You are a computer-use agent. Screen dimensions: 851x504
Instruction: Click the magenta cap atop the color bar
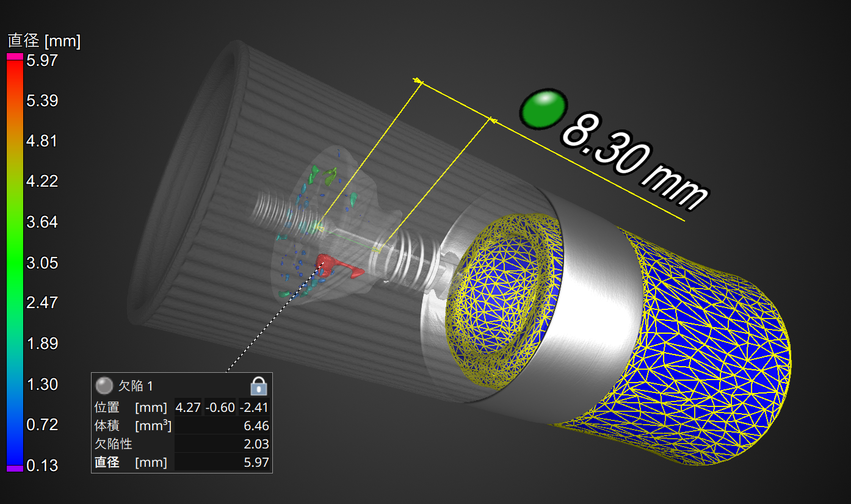click(x=15, y=56)
